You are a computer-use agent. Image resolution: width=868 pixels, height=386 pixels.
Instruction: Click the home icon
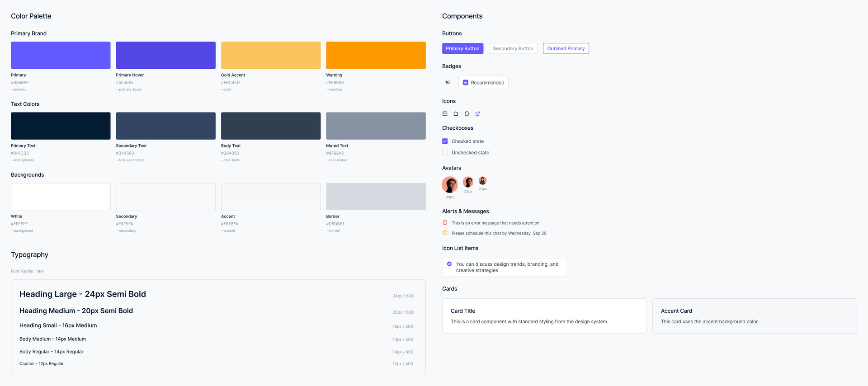[x=456, y=113]
